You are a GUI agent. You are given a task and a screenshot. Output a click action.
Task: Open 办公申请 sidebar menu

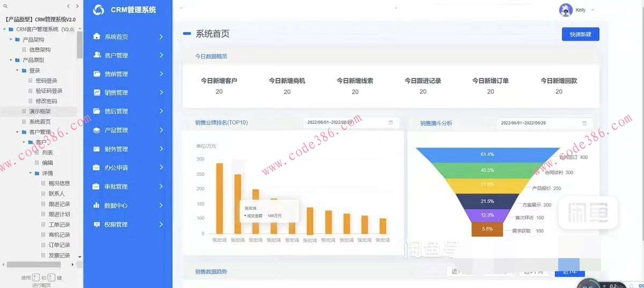128,168
